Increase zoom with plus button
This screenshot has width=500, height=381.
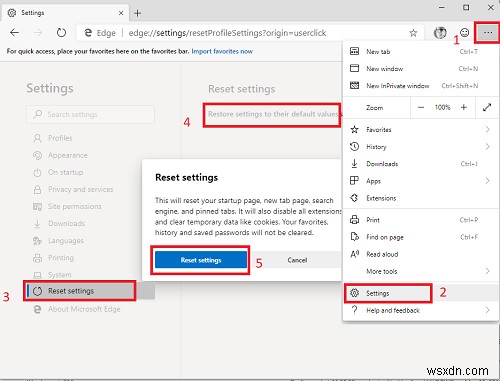point(464,107)
